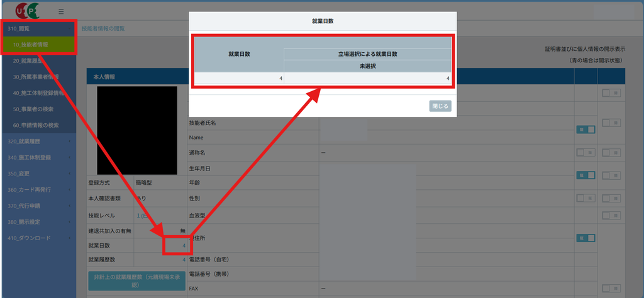Click the 立場選択による就業日数 header cell
This screenshot has width=644, height=298.
(367, 54)
